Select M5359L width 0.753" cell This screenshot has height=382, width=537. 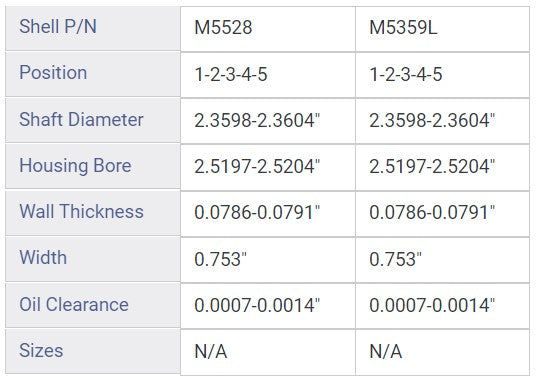coord(442,260)
